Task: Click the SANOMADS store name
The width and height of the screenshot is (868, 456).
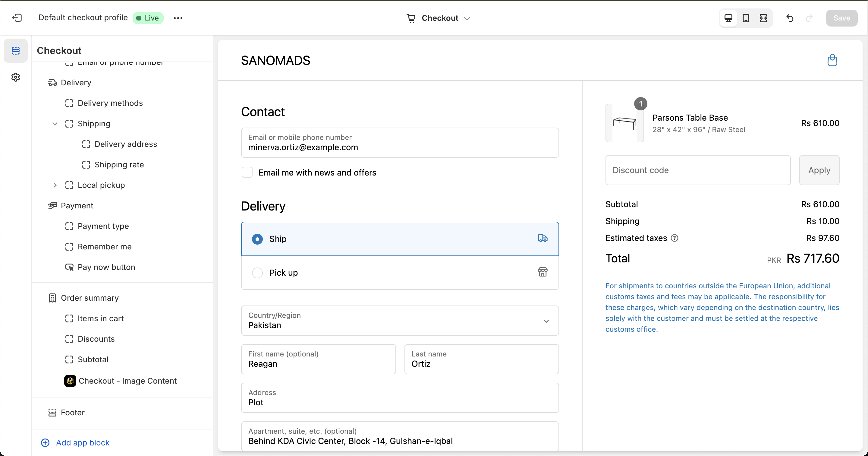Action: [x=275, y=60]
